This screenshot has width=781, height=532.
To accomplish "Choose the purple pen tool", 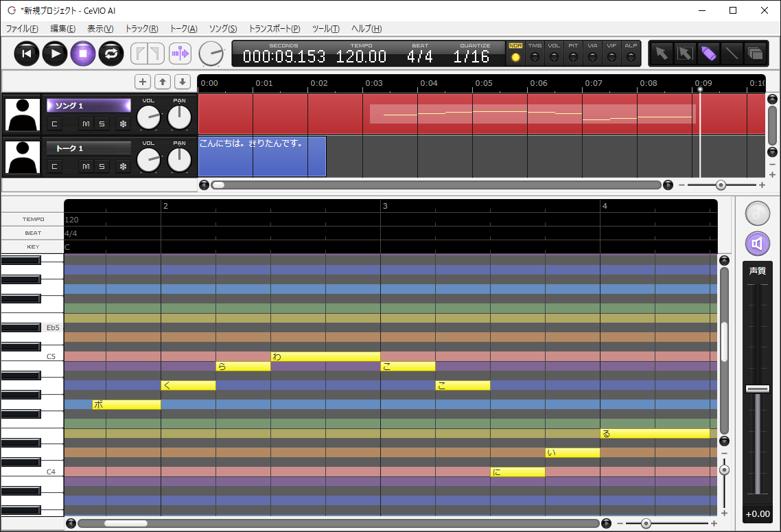I will (709, 54).
